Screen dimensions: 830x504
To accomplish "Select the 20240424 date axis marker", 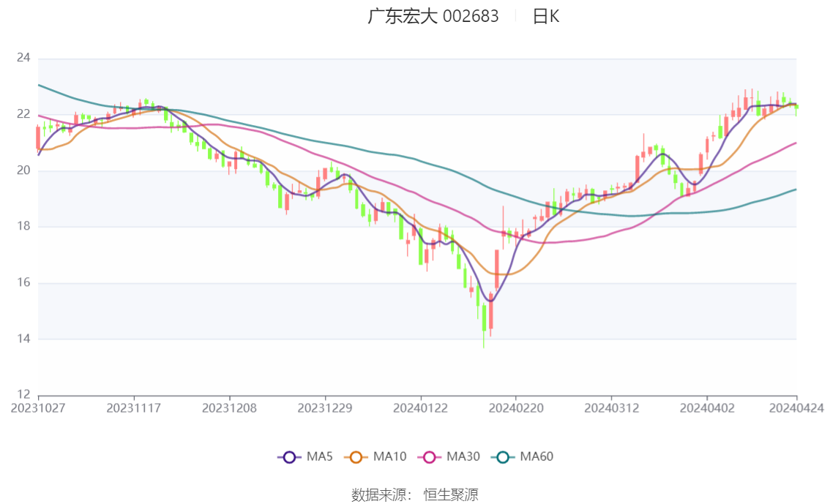I will [x=796, y=408].
